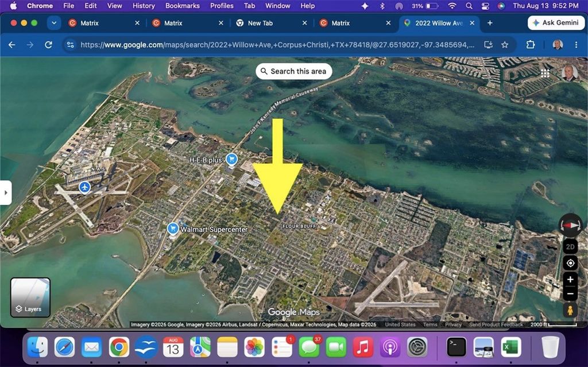The width and height of the screenshot is (588, 367).
Task: View site information icon in address bar
Action: pos(70,45)
